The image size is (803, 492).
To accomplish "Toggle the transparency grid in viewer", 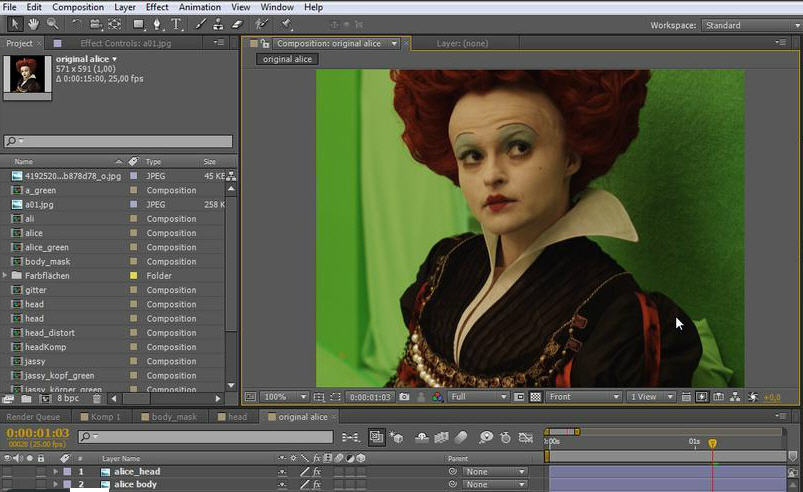I will tap(535, 397).
